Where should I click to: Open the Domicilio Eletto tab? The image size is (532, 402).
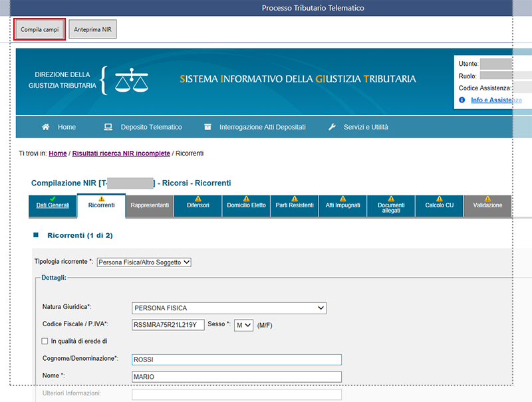246,206
